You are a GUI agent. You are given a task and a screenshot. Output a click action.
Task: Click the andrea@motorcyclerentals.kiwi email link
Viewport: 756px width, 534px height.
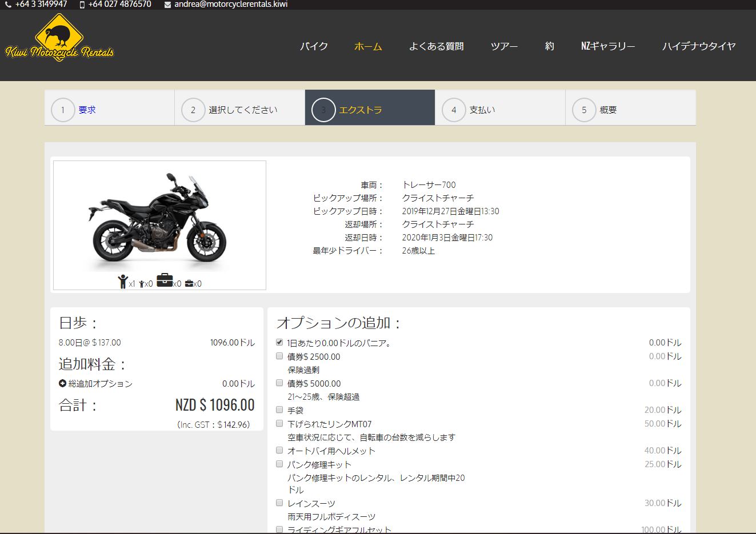tap(231, 5)
